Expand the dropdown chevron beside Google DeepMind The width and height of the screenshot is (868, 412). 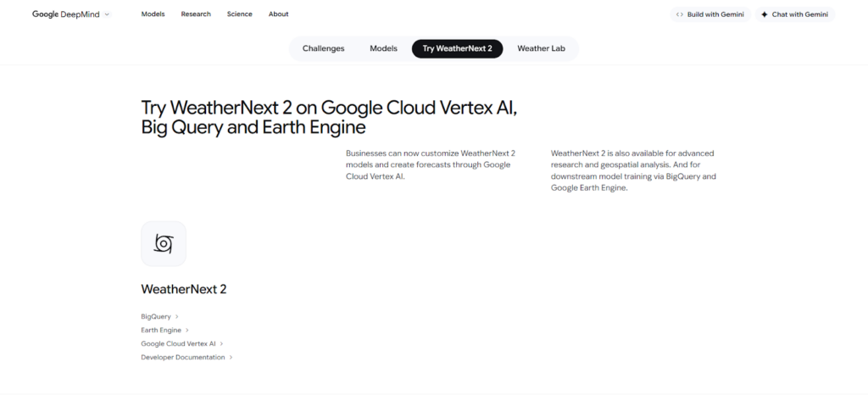click(107, 14)
